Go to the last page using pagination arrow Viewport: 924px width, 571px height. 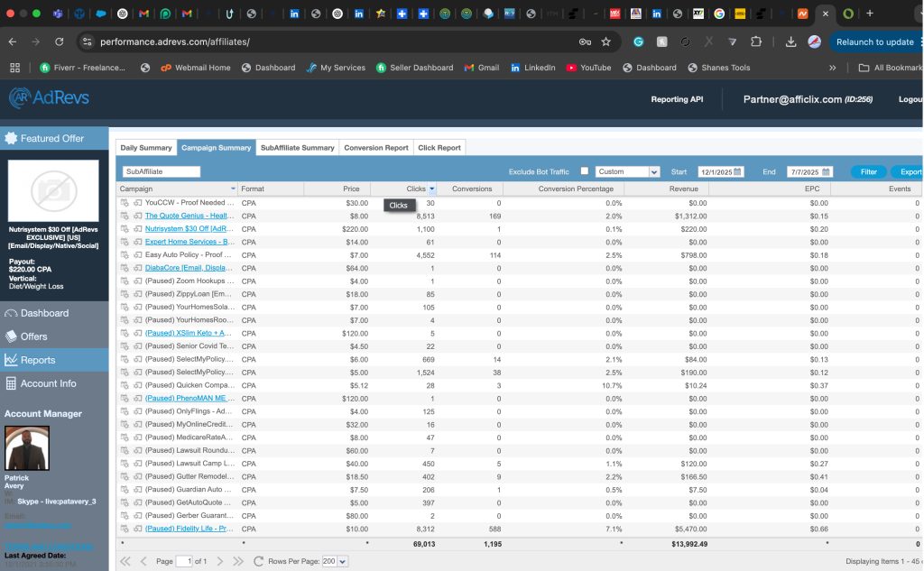pyautogui.click(x=238, y=561)
